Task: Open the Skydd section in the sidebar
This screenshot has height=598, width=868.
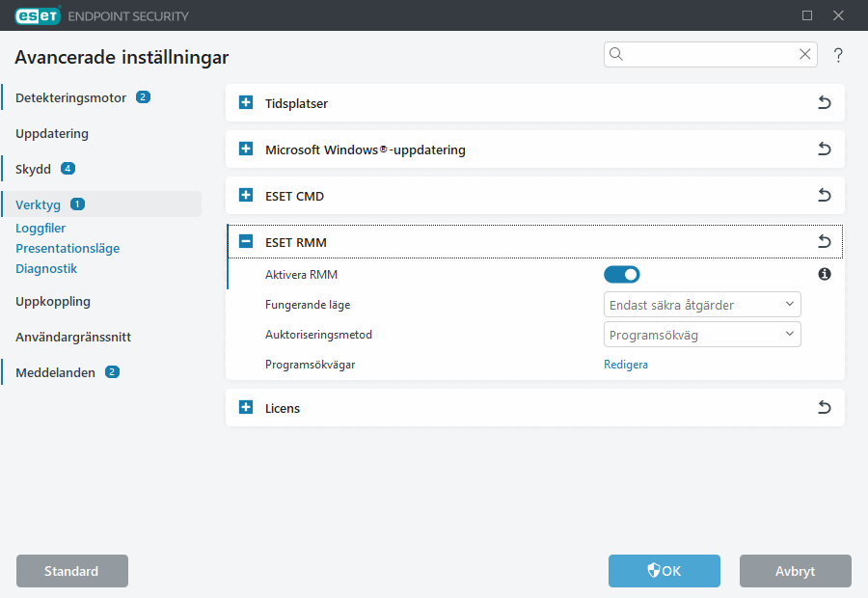Action: tap(32, 168)
